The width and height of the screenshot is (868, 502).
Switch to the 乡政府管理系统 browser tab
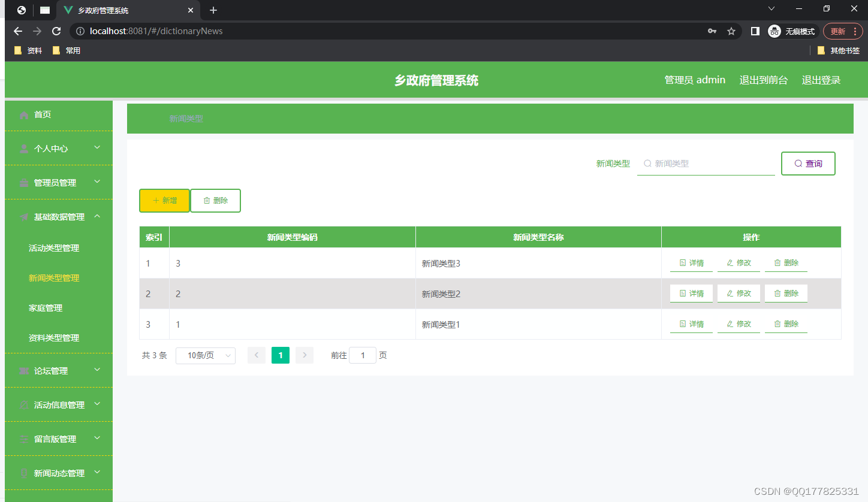tap(128, 10)
